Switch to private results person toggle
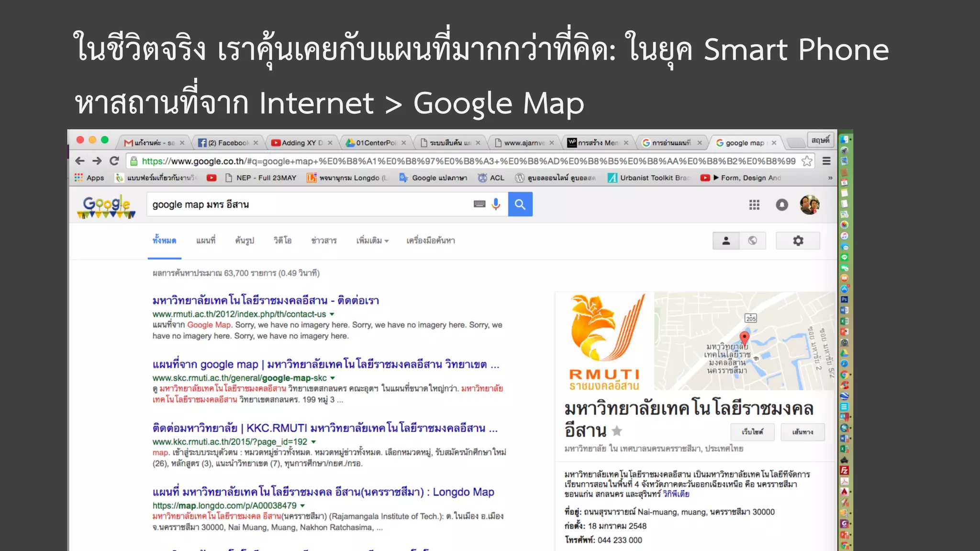Viewport: 980px width, 551px height. pos(726,241)
